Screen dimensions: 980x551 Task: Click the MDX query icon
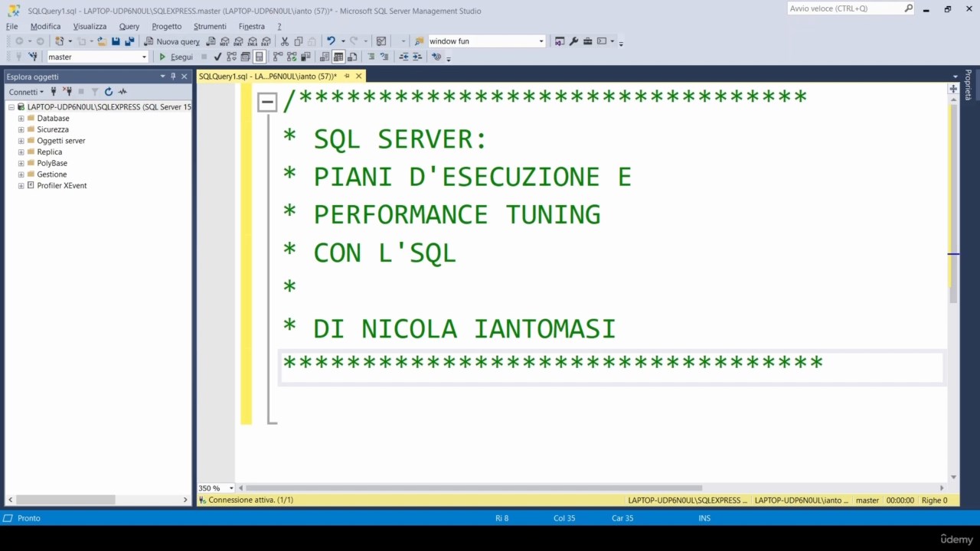tap(225, 41)
